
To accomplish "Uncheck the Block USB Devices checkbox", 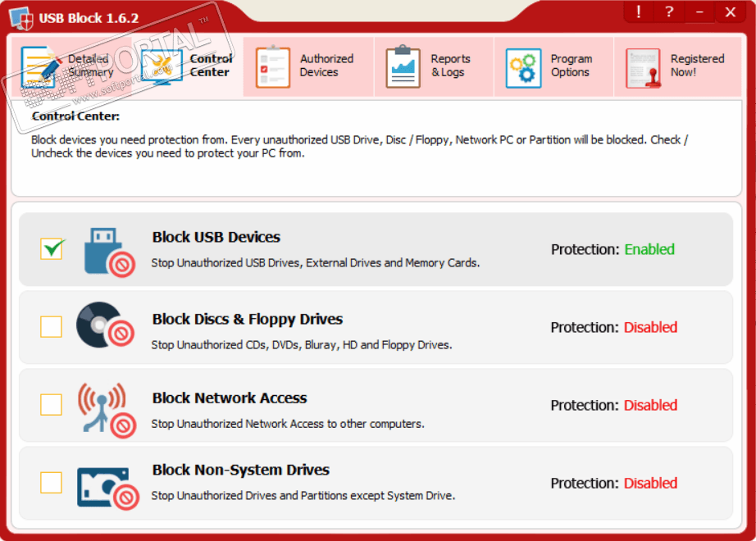I will coord(51,249).
